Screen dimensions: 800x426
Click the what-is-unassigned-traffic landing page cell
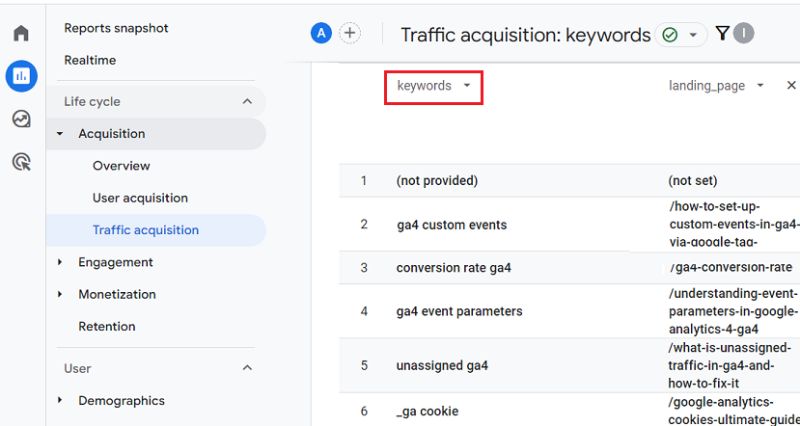click(730, 366)
